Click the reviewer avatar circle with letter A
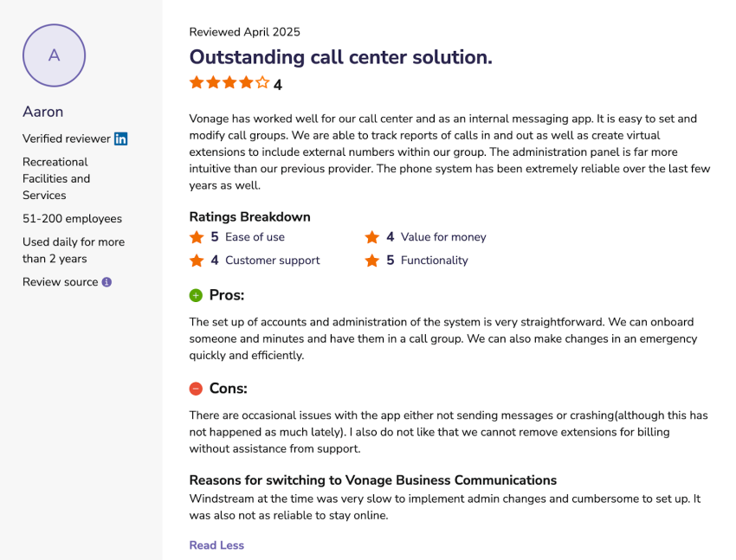 point(54,55)
